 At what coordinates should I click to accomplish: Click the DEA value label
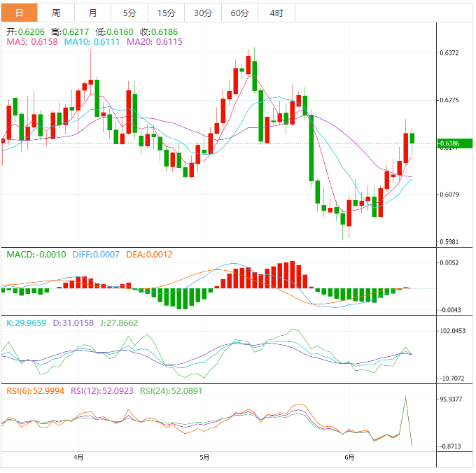pyautogui.click(x=149, y=255)
